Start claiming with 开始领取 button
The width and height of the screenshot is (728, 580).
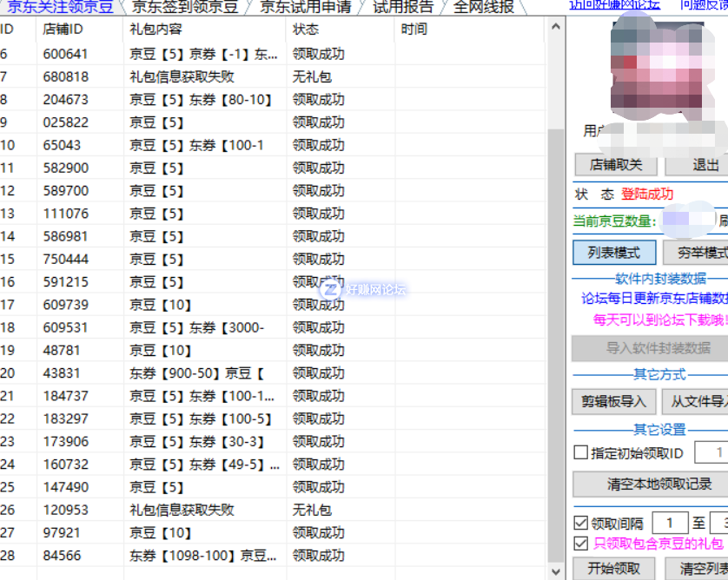coord(614,569)
